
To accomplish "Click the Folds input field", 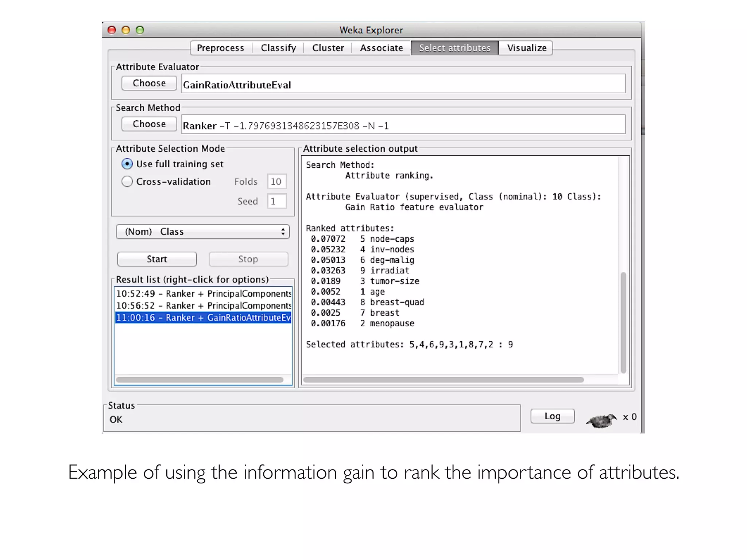I will [276, 181].
